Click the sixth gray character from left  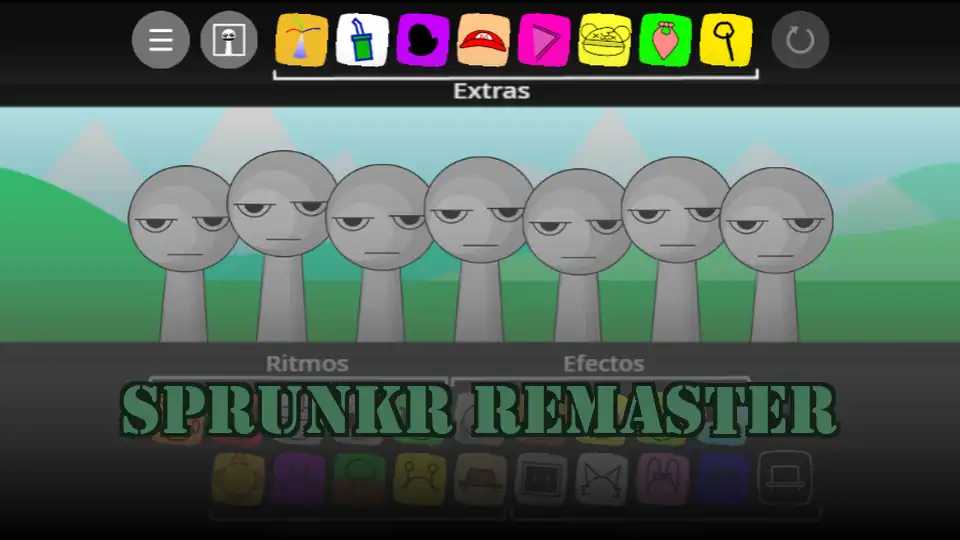[676, 249]
